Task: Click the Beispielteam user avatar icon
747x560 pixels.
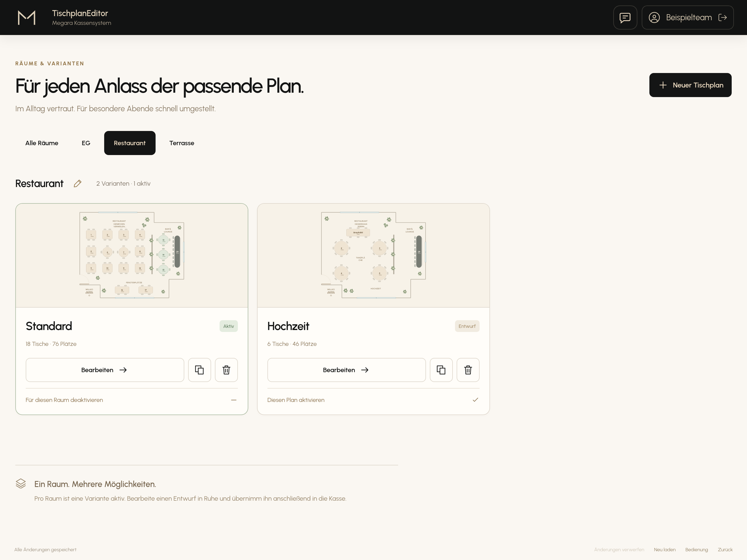Action: 654,17
